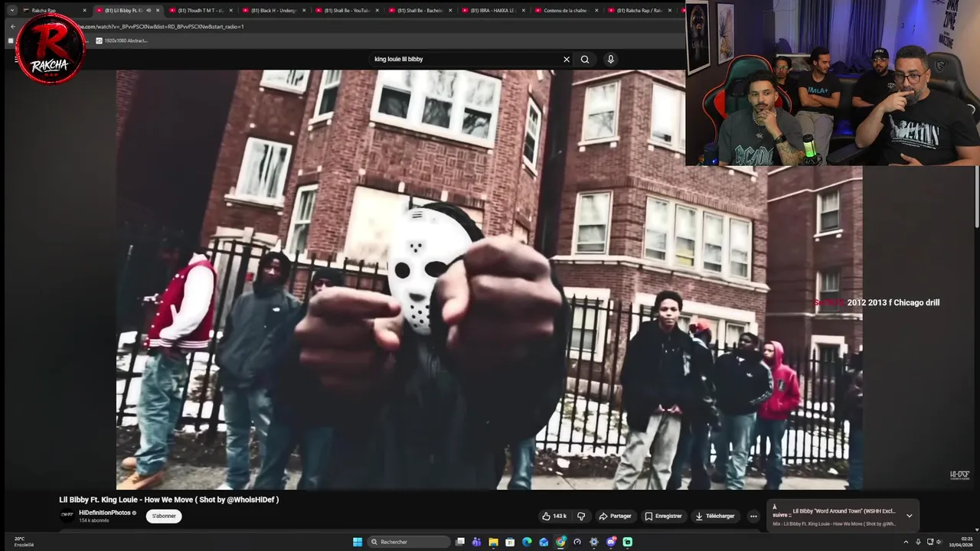Click the taskbar Rechercher search box

point(409,542)
